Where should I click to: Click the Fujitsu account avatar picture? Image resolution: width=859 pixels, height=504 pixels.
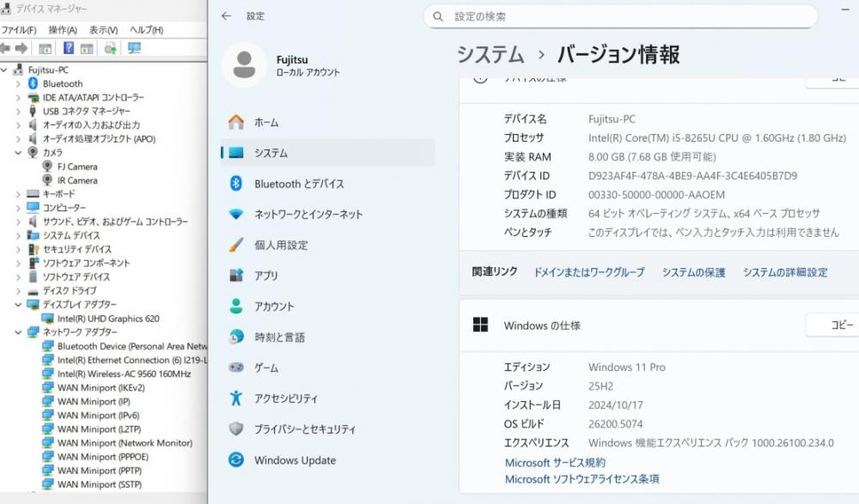(244, 65)
